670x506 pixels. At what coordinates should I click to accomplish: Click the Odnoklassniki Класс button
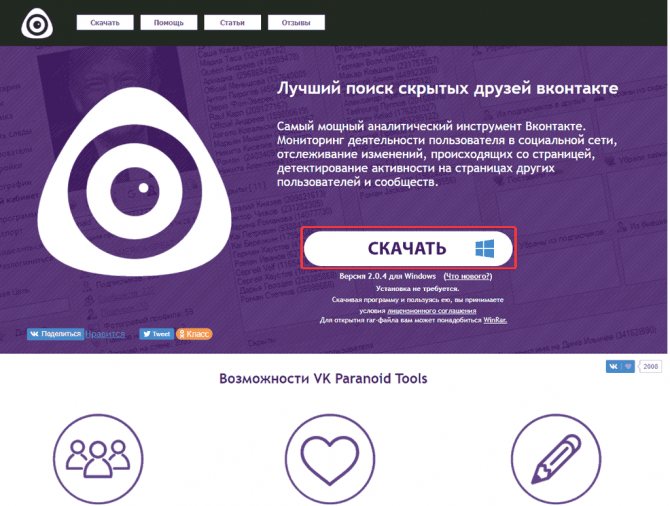[x=194, y=334]
